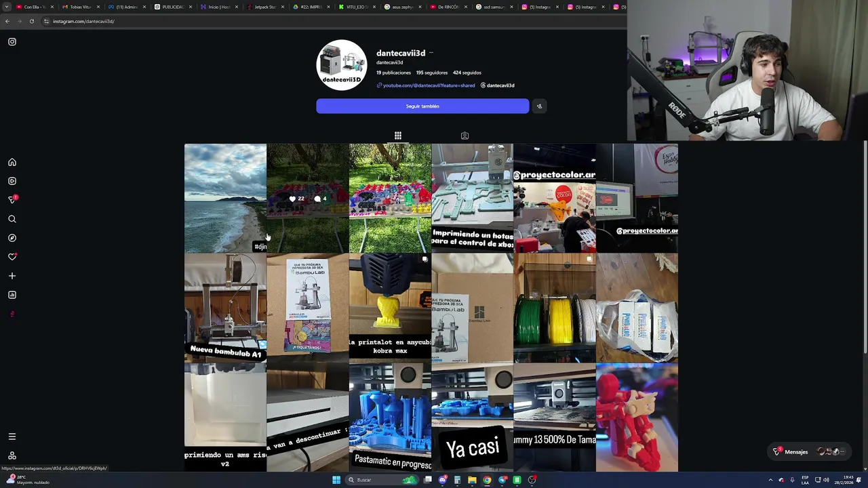The image size is (868, 488).
Task: Open the profile options dots next to username
Action: [431, 53]
